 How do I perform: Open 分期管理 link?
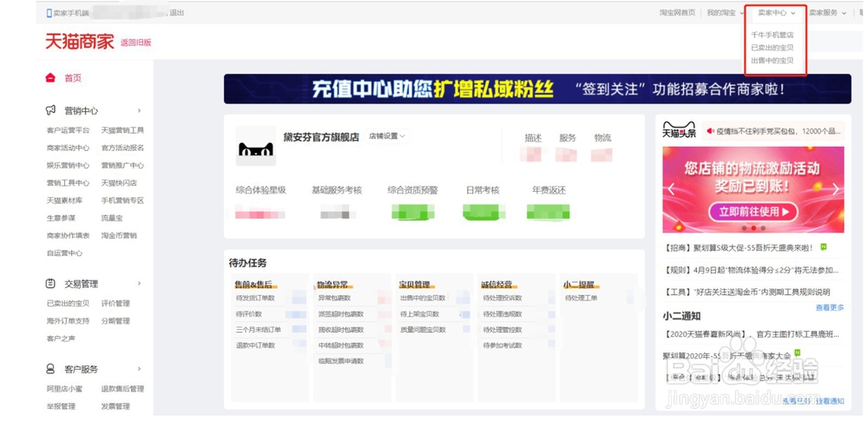(115, 321)
